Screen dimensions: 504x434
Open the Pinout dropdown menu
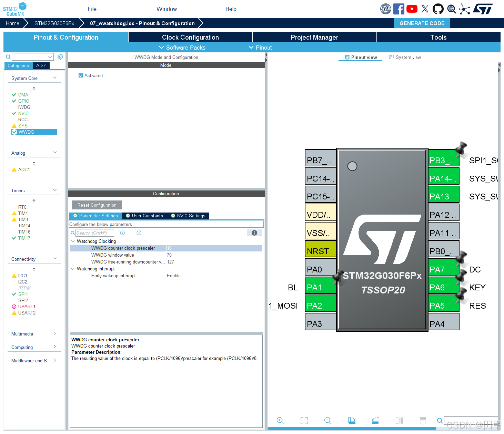(260, 48)
